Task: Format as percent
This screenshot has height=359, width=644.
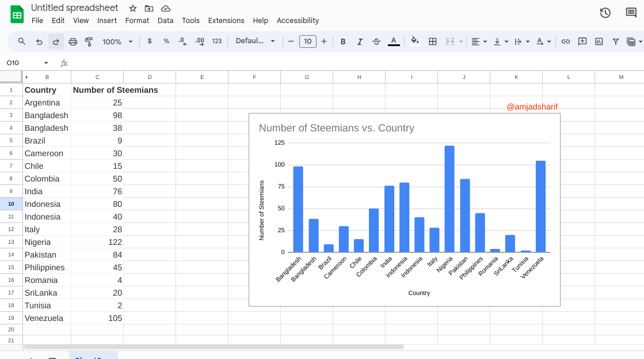Action: [166, 41]
